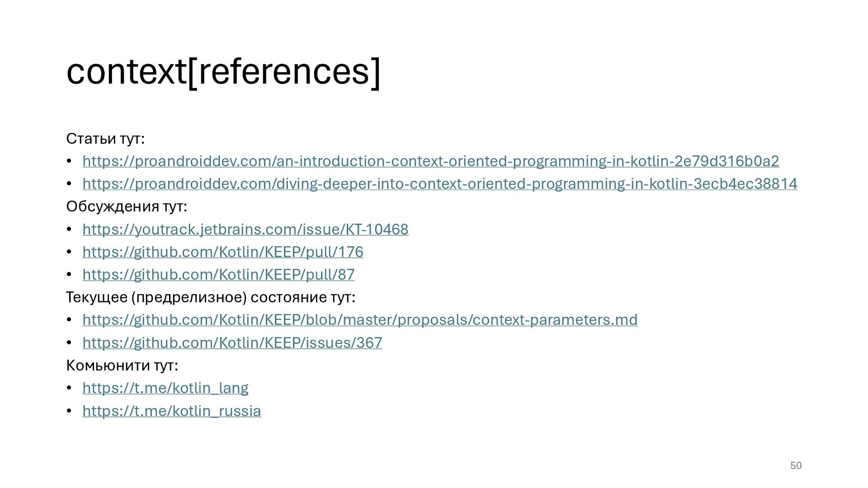Click the heading "Комьюнити тут:"

(x=122, y=365)
